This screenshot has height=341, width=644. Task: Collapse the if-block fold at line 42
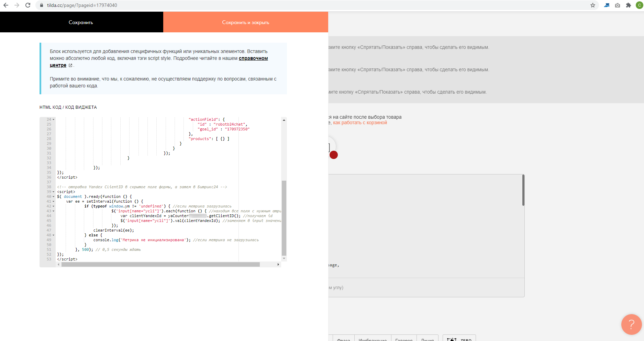53,206
